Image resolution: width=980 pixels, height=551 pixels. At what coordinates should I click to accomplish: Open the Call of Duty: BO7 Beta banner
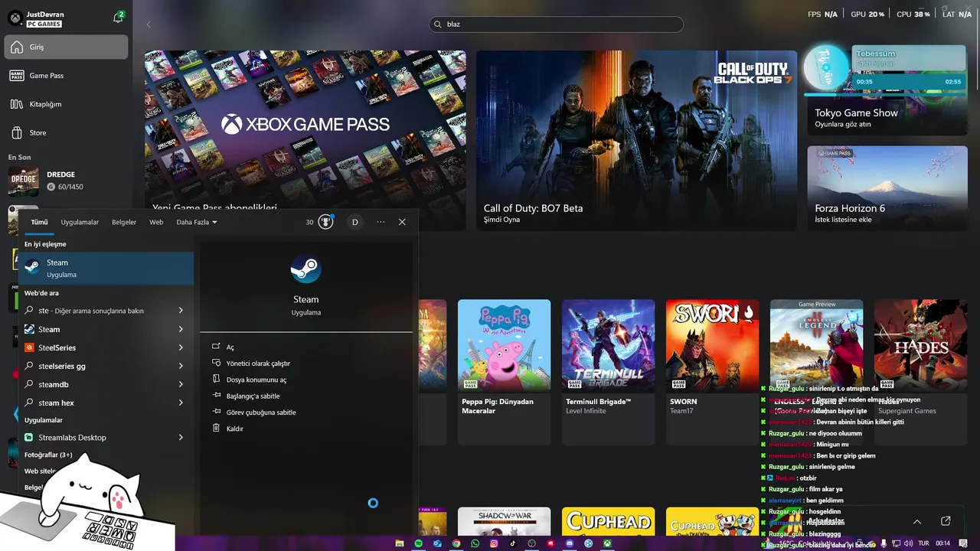pyautogui.click(x=636, y=140)
